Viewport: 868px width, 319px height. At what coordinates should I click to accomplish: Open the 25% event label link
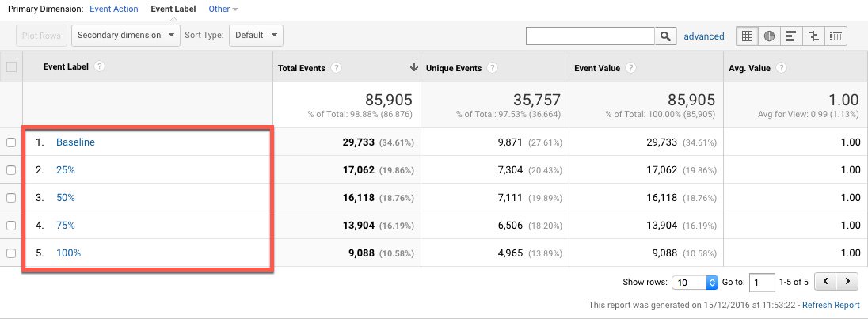click(65, 170)
